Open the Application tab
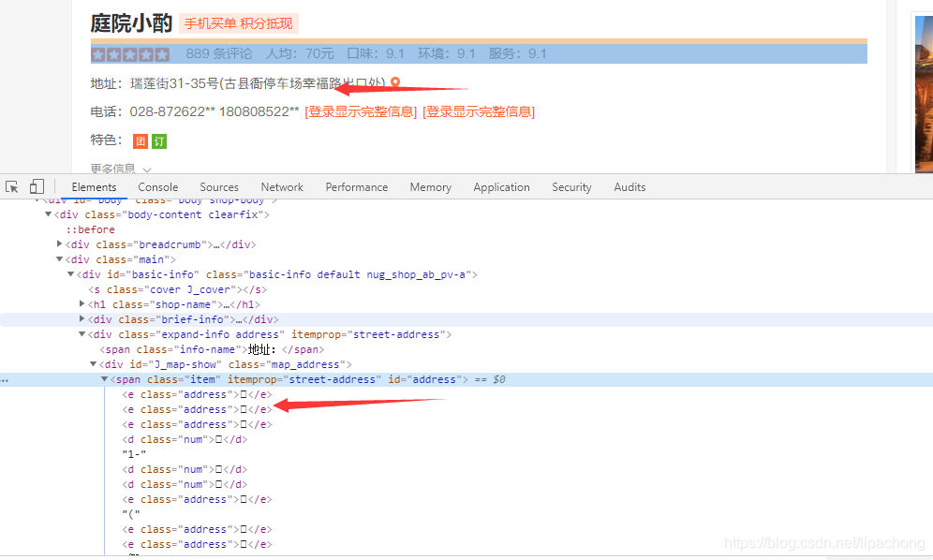The width and height of the screenshot is (933, 560). click(501, 187)
